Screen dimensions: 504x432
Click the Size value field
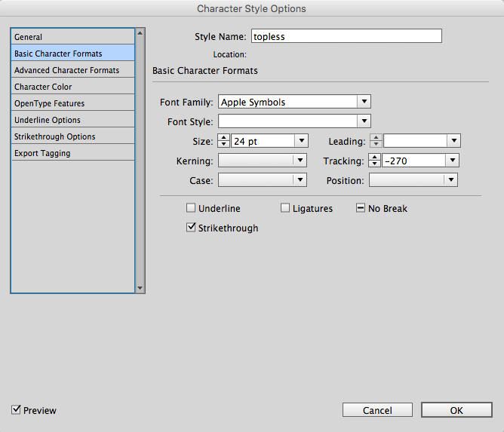[263, 141]
